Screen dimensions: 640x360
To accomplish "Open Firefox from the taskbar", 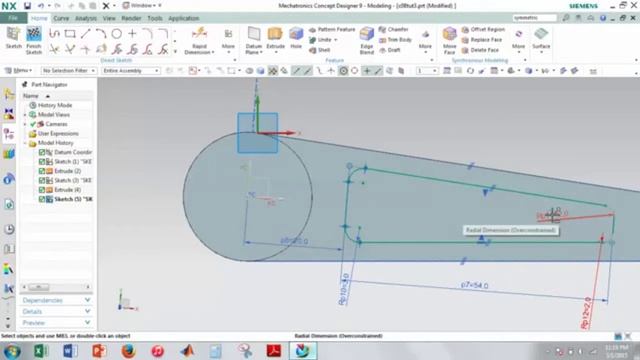I will (x=128, y=351).
